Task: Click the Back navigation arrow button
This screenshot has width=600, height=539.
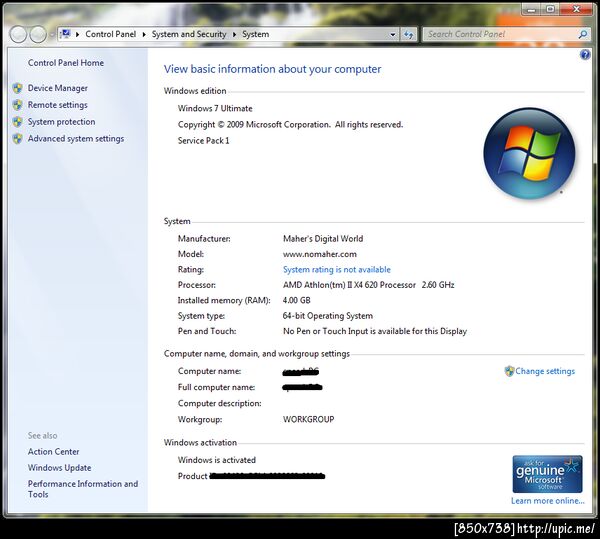Action: coord(18,34)
